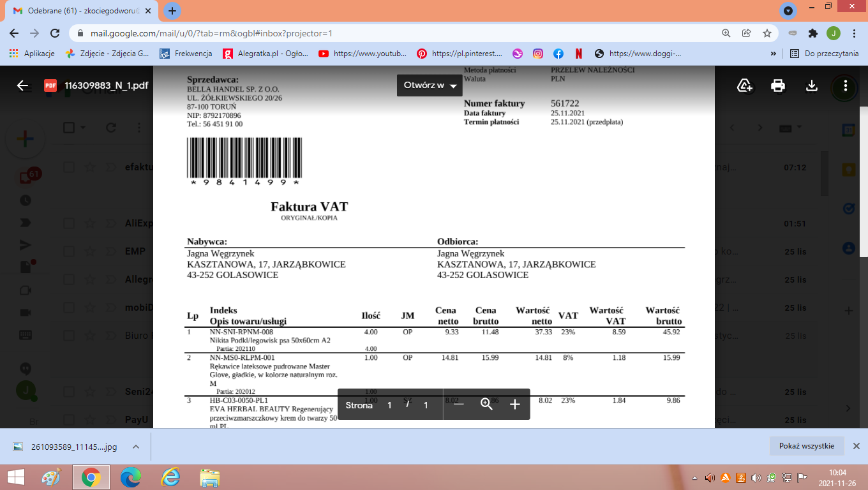Click the Instagram bookmark icon
The width and height of the screenshot is (868, 490).
[538, 54]
